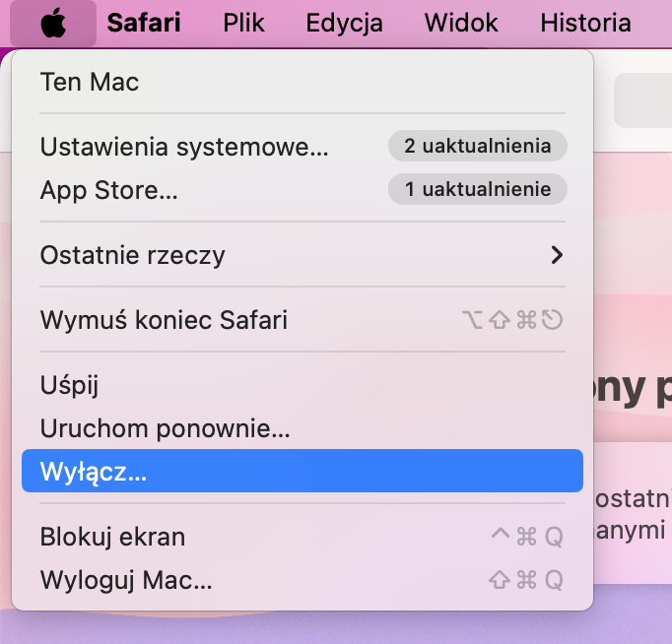Click the 1 uaktualnienie badge
This screenshot has height=644, width=672.
point(478,189)
